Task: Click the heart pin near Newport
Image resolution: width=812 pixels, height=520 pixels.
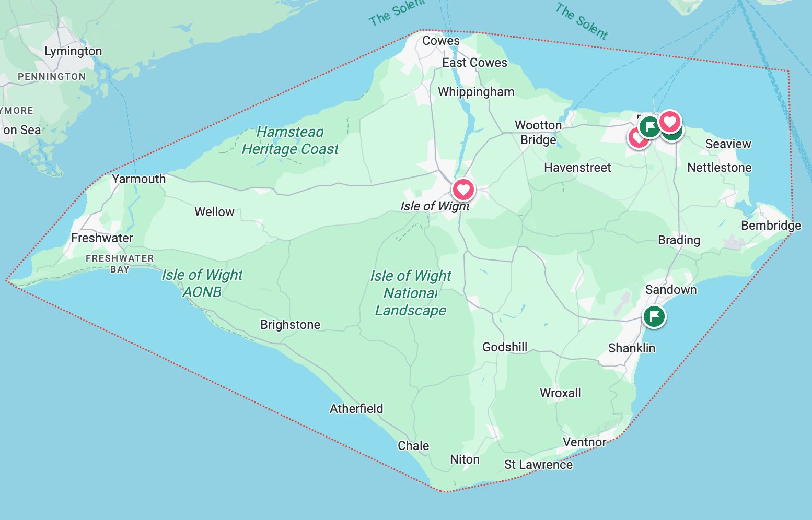Action: [463, 190]
